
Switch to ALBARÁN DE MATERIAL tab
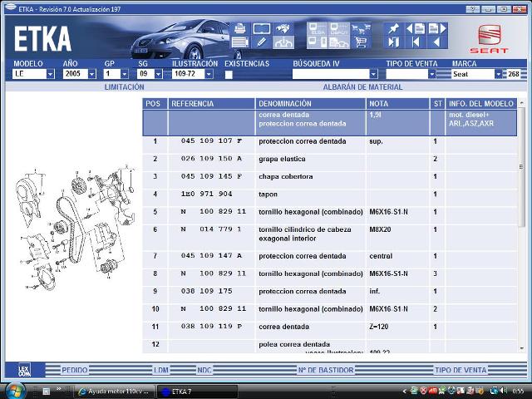click(x=362, y=87)
